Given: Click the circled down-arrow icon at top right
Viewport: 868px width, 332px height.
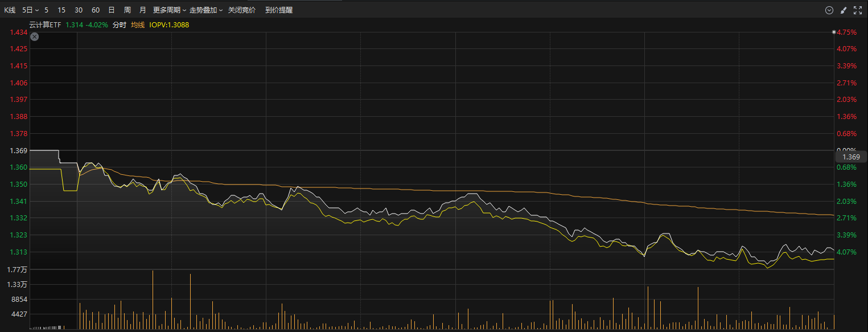Looking at the screenshot, I should (x=829, y=10).
